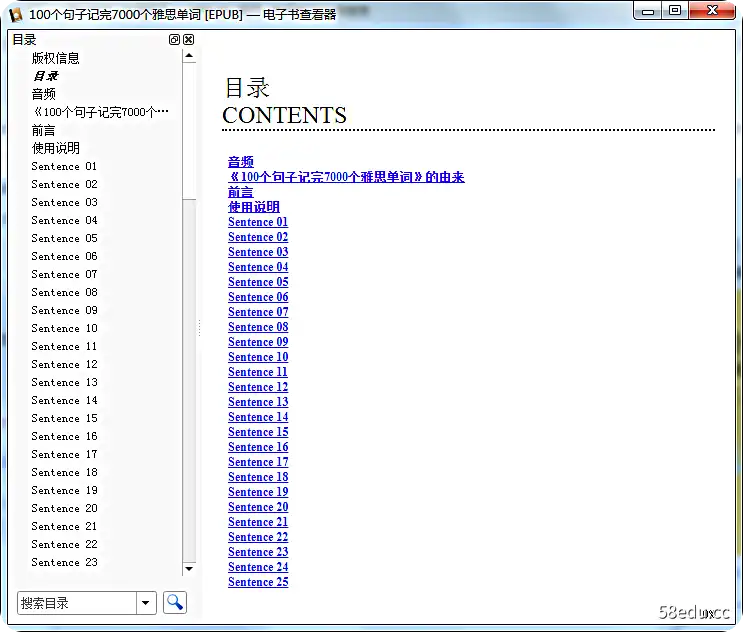
Task: Open the Sentence 24 link in contents
Action: click(x=258, y=567)
